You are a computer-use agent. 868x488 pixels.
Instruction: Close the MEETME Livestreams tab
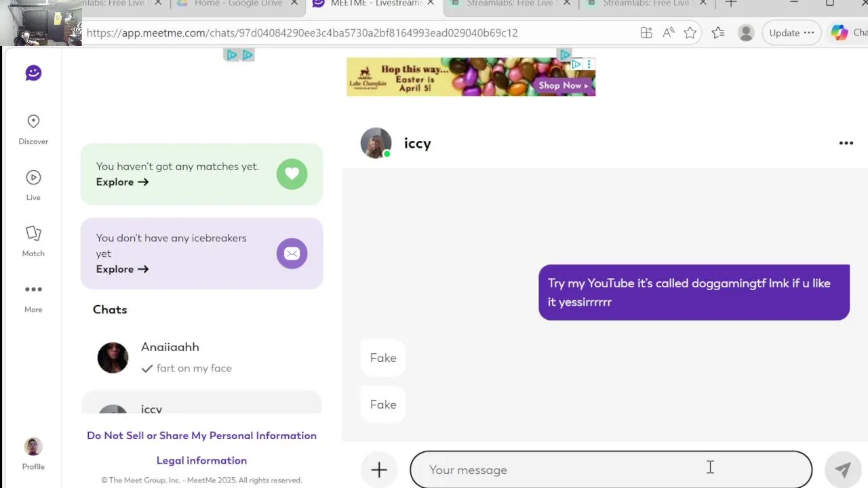click(x=431, y=3)
